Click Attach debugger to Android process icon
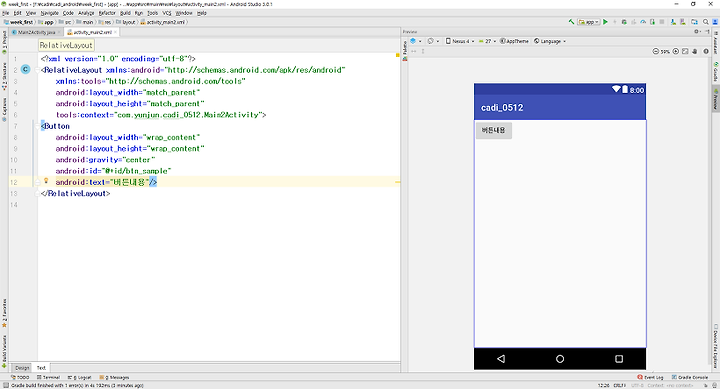Viewport: 720px width, 389px height. point(652,22)
